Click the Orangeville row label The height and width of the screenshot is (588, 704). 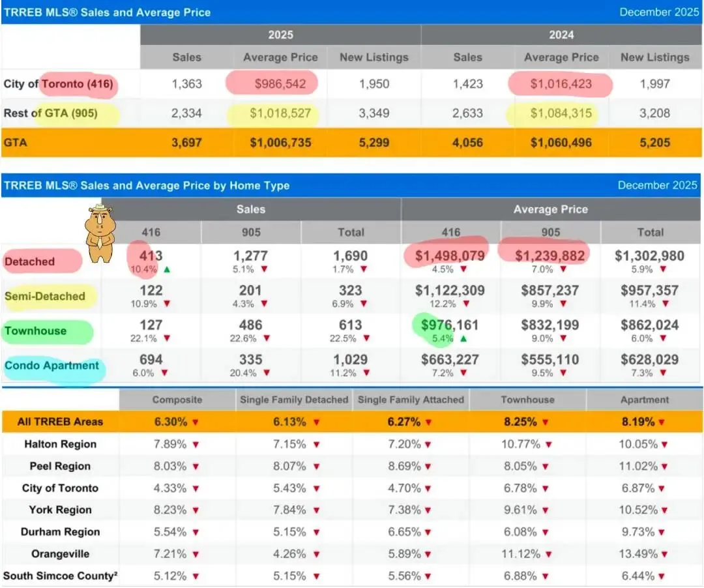point(60,554)
